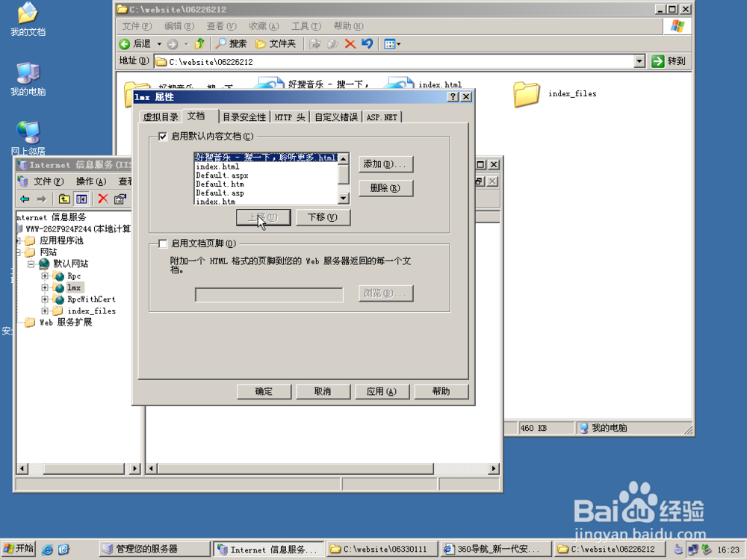Viewport: 747px width, 560px height.
Task: Click IIS properties icon
Action: [x=120, y=199]
